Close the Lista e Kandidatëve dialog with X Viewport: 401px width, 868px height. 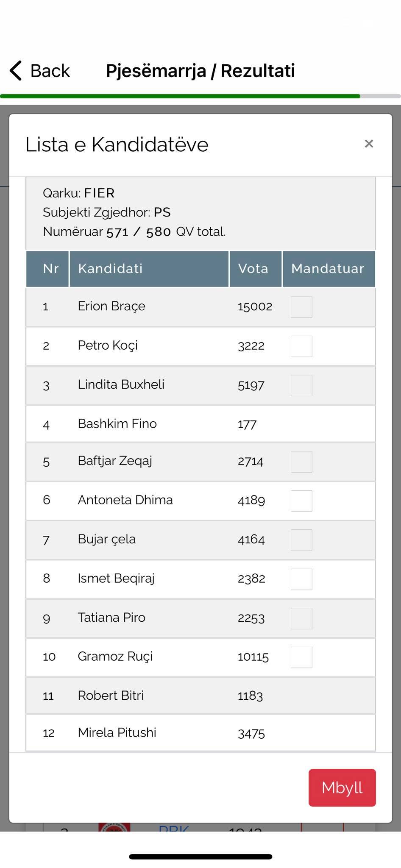[369, 144]
